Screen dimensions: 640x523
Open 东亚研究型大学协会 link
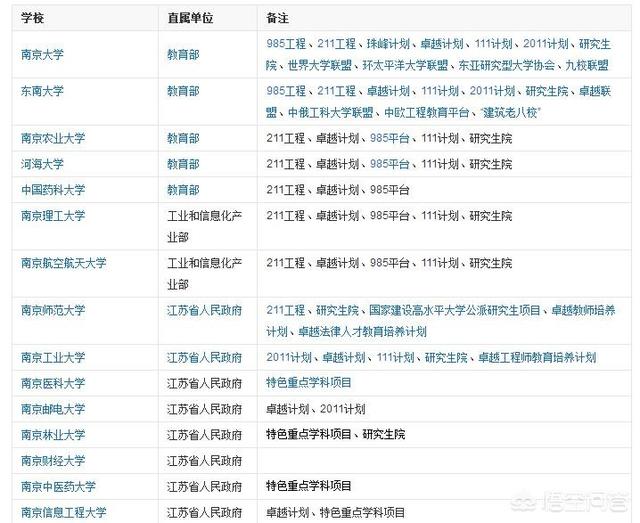click(x=507, y=65)
